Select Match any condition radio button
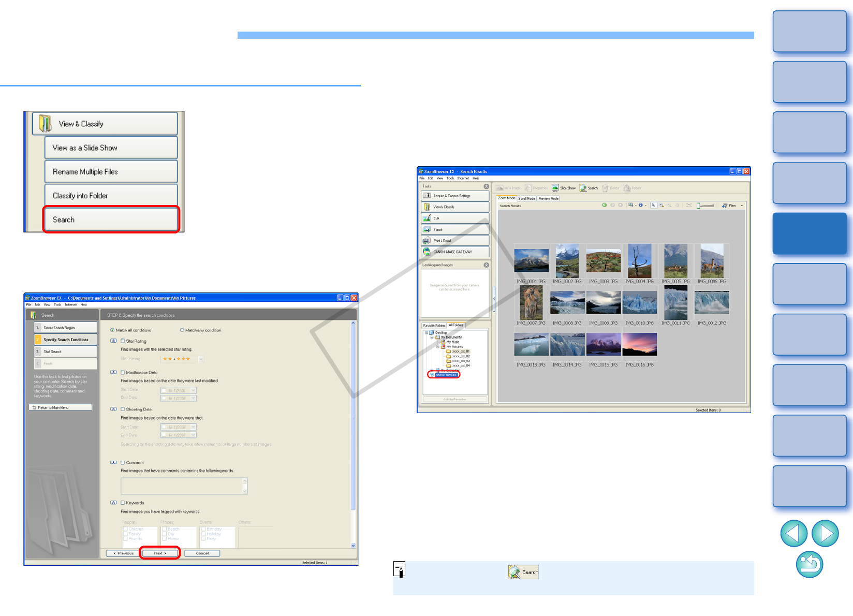853x616 pixels. coord(182,330)
